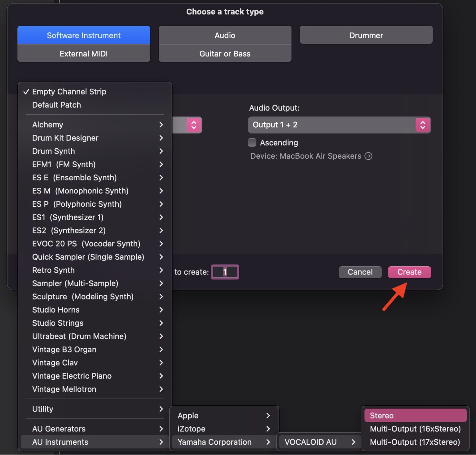Click the Create button
The width and height of the screenshot is (476, 455).
[409, 272]
